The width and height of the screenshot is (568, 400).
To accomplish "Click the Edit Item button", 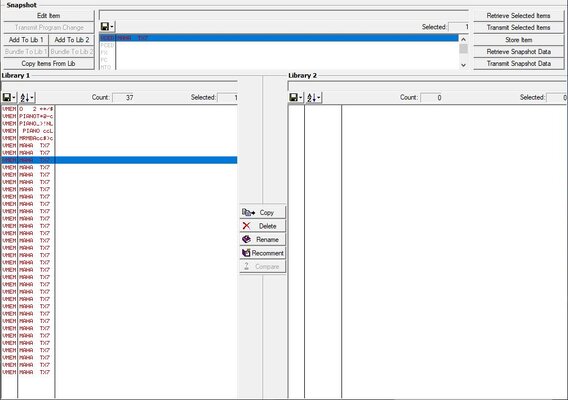I will point(49,16).
